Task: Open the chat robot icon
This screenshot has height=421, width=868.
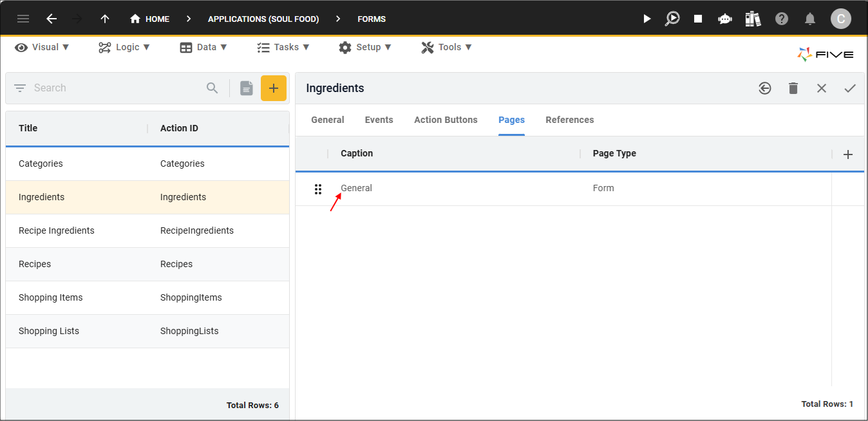Action: click(x=725, y=19)
